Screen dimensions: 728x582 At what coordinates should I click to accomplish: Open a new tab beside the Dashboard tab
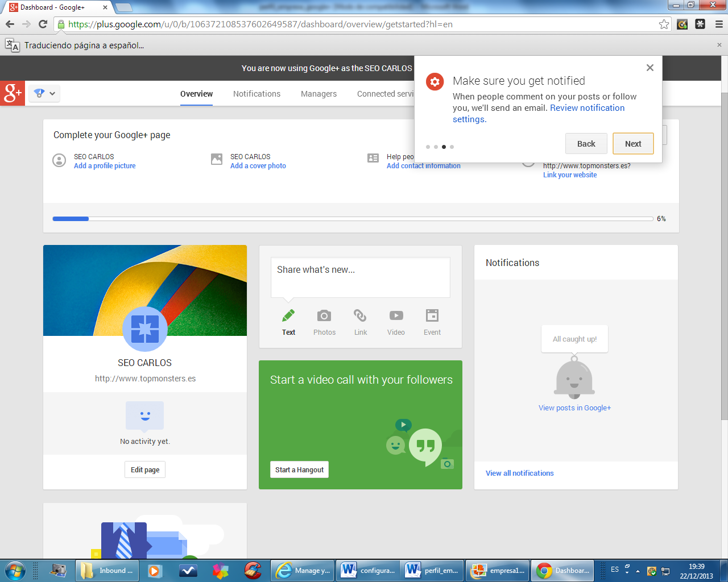123,7
